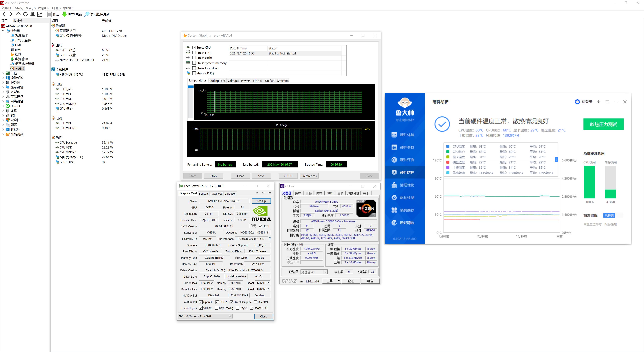Click the Save button in stability test
Viewport: 644px width, 352px height.
point(261,176)
